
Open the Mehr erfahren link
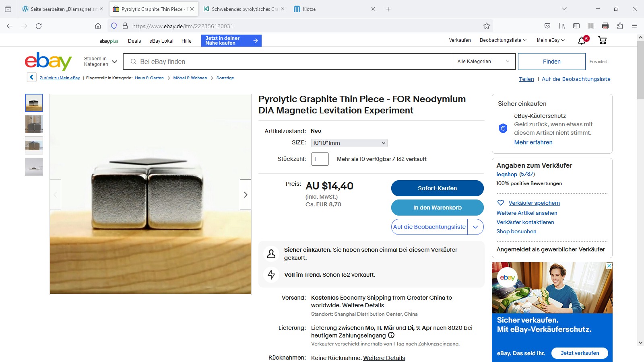tap(533, 142)
